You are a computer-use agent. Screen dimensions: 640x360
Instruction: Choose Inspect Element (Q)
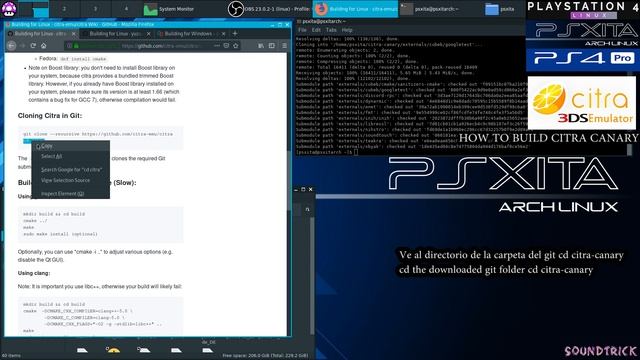[71, 193]
